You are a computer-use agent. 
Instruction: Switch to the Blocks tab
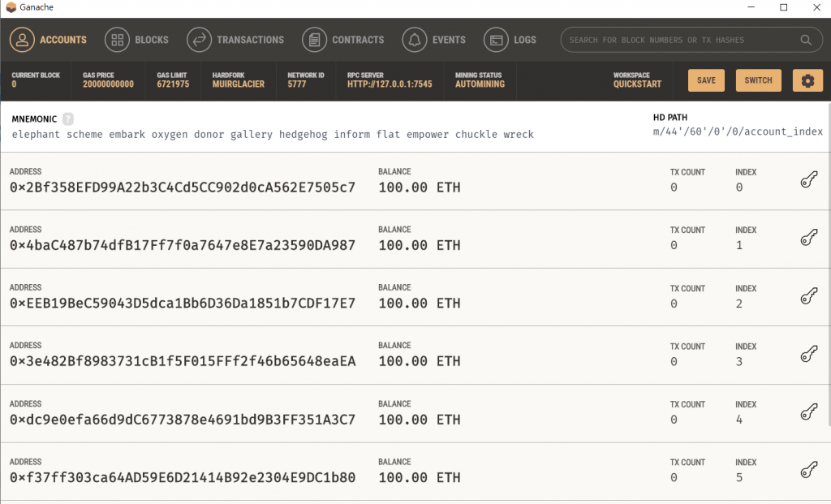(136, 40)
